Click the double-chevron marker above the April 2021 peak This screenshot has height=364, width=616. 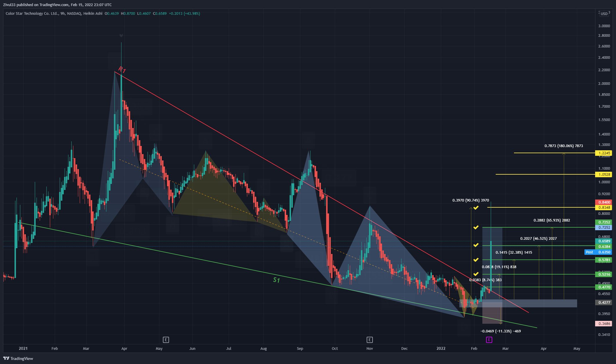pos(121,36)
